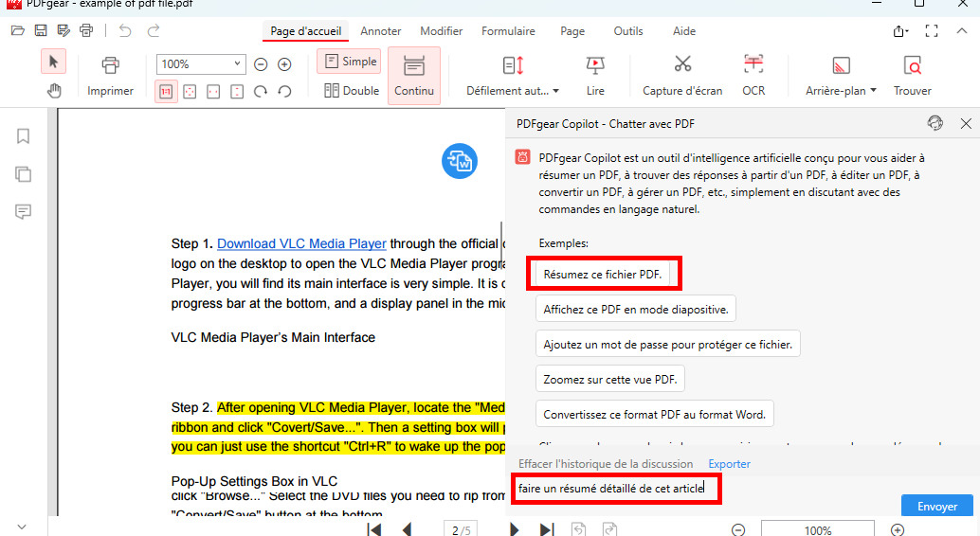Image resolution: width=980 pixels, height=536 pixels.
Task: Expand the sidebar bottom chevron
Action: (22, 527)
